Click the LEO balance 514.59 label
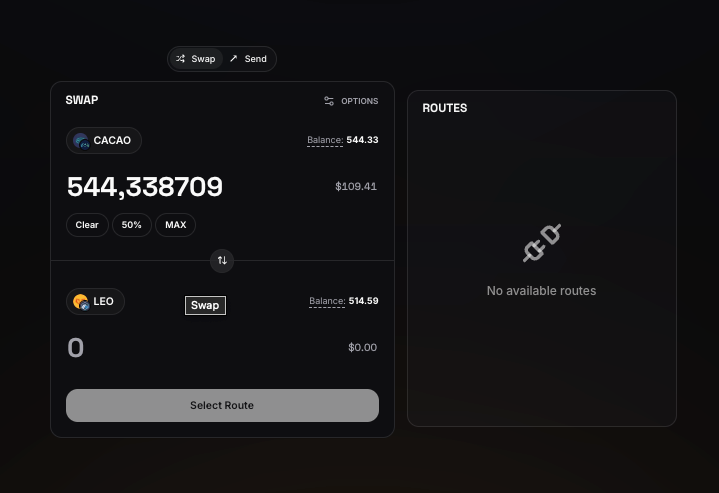 point(343,301)
